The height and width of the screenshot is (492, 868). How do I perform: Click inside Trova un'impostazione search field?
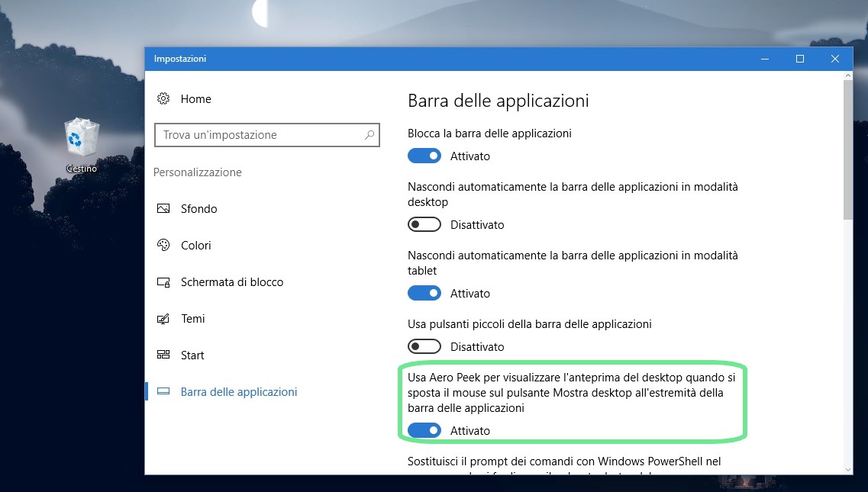260,135
